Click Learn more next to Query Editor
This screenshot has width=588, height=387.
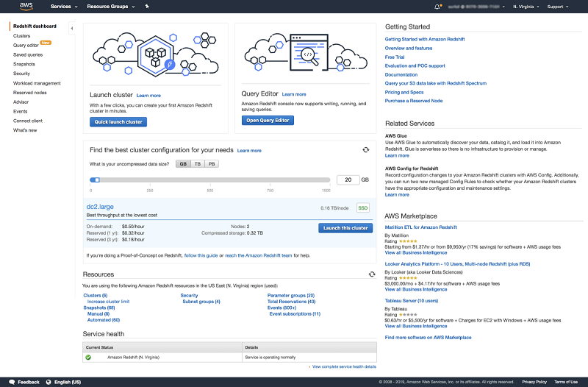click(294, 95)
